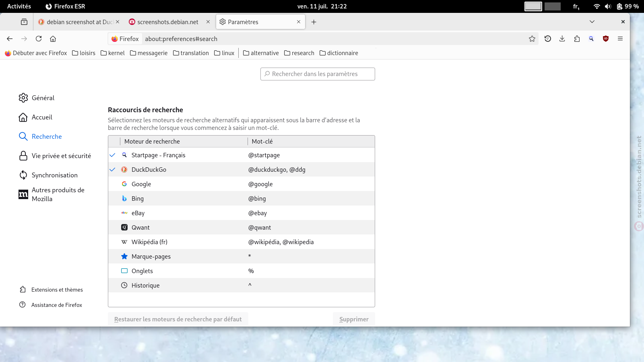
Task: Reload the current page
Action: [x=39, y=39]
